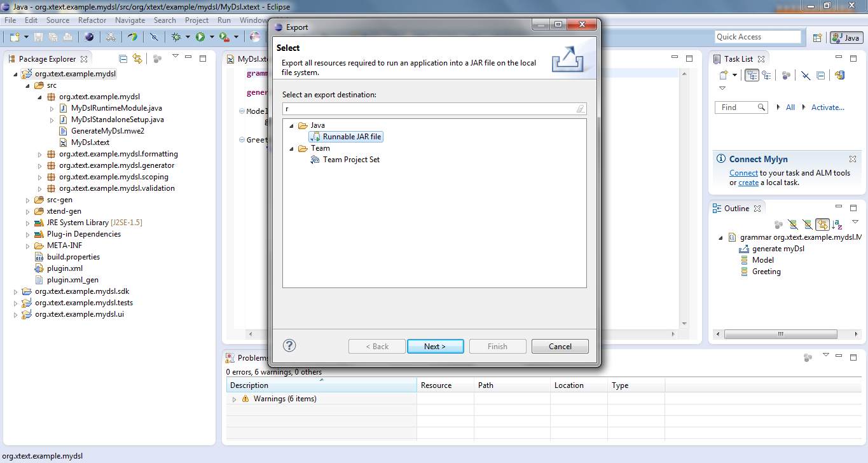
Task: Expand JRE System Library node
Action: click(28, 223)
